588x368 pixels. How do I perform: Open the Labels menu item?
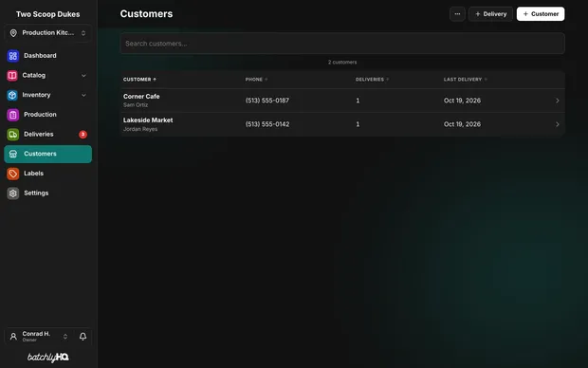coord(47,174)
